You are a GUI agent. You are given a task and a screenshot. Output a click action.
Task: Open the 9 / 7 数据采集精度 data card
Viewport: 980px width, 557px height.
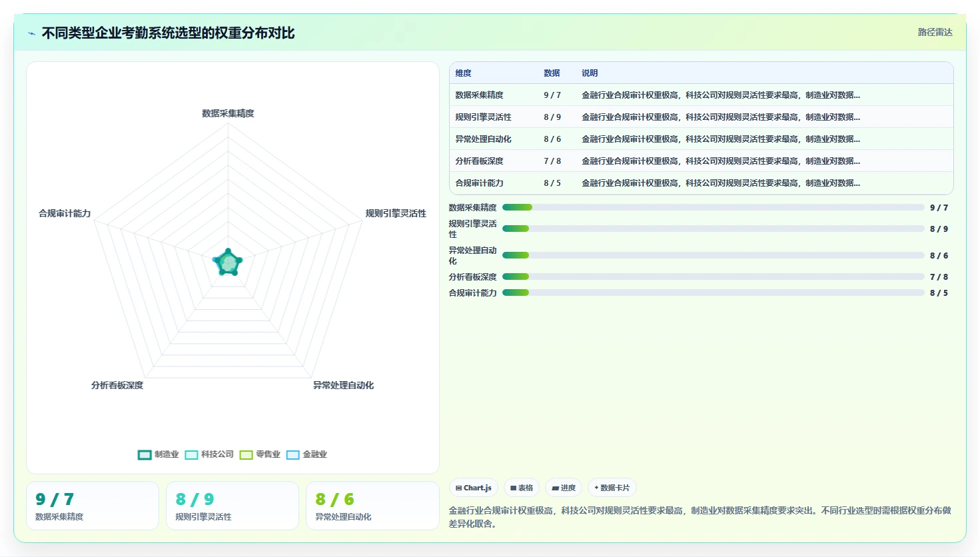(x=93, y=506)
